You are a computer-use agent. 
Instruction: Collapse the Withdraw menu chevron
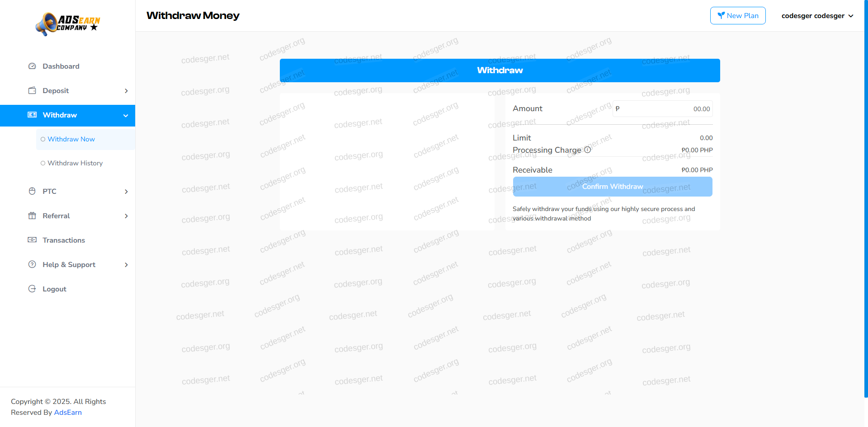pyautogui.click(x=126, y=116)
